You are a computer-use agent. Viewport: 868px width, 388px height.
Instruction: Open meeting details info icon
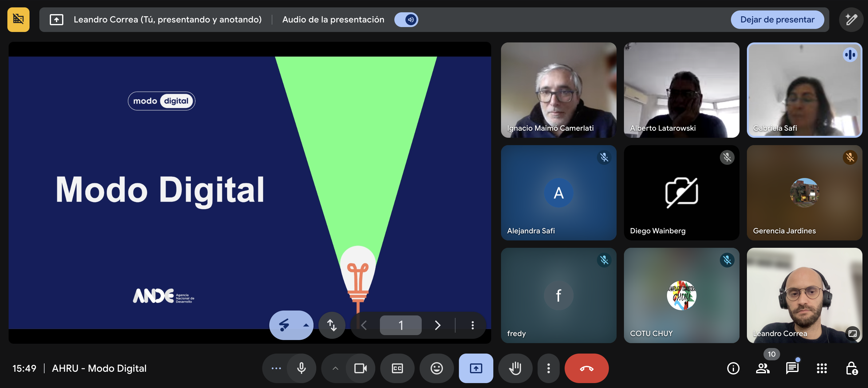point(733,368)
